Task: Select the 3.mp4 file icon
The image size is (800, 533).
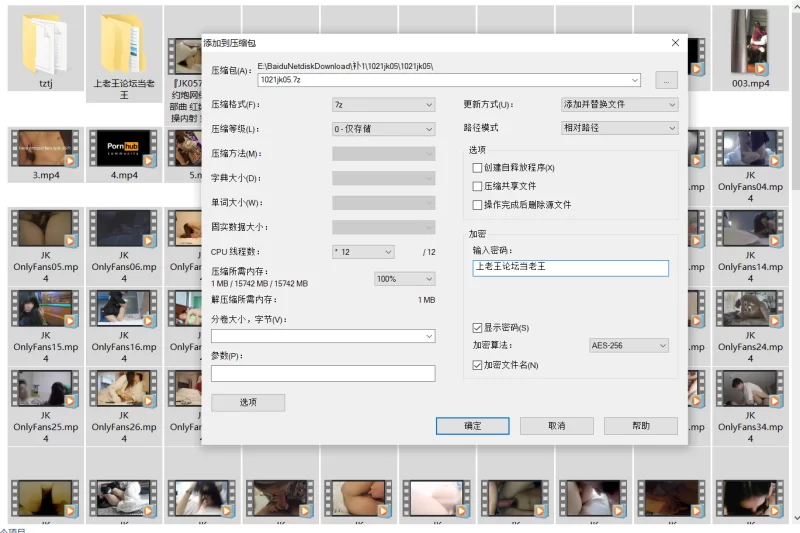Action: point(45,148)
